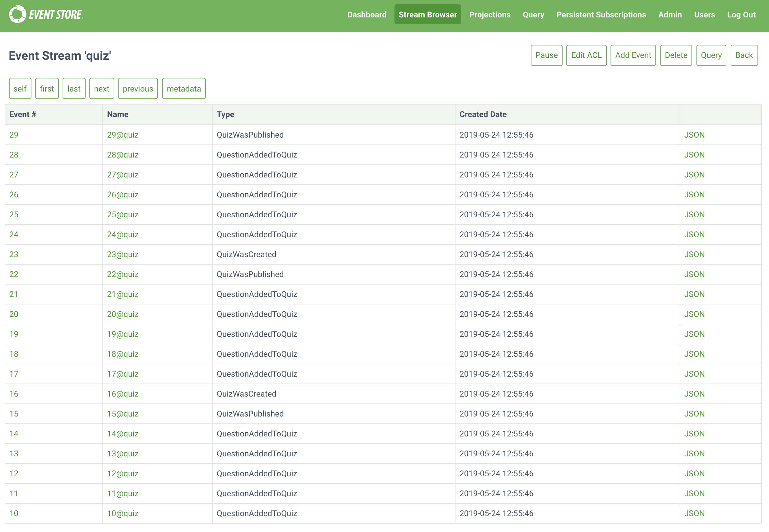This screenshot has width=769, height=532.
Task: Click Log Out in the top bar
Action: [741, 15]
